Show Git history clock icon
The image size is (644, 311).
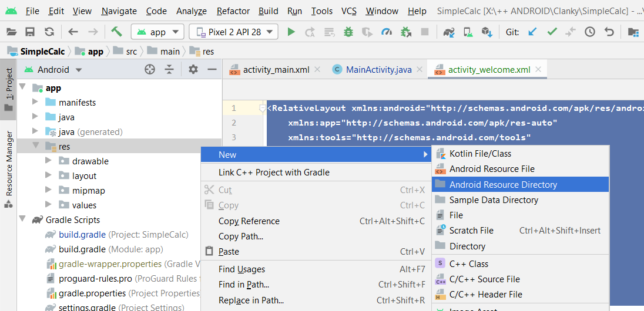pos(590,32)
